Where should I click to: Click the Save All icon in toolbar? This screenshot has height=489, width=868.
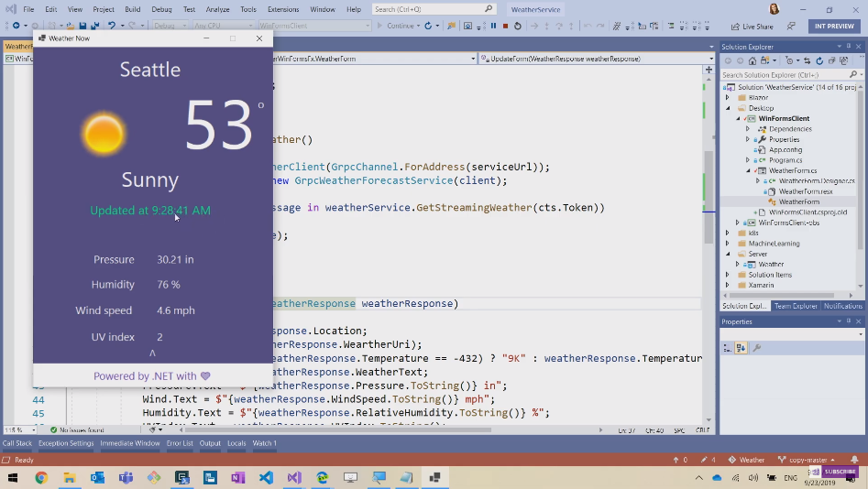tap(94, 27)
